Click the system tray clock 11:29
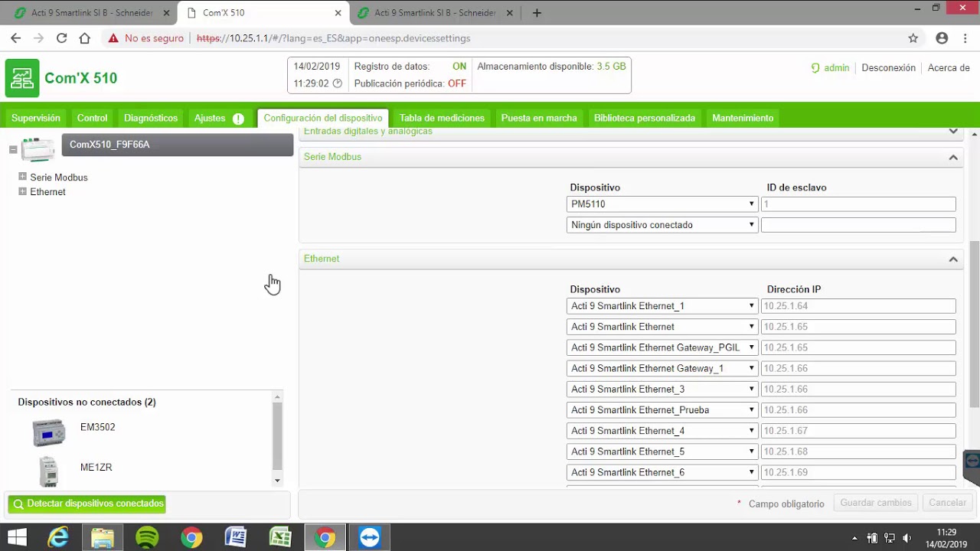This screenshot has height=551, width=980. (x=946, y=532)
